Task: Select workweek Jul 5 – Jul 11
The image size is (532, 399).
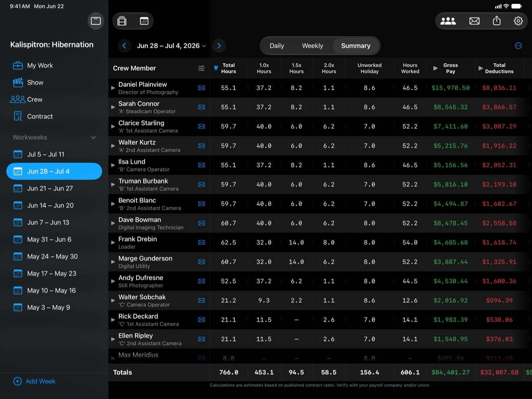Action: 54,154
